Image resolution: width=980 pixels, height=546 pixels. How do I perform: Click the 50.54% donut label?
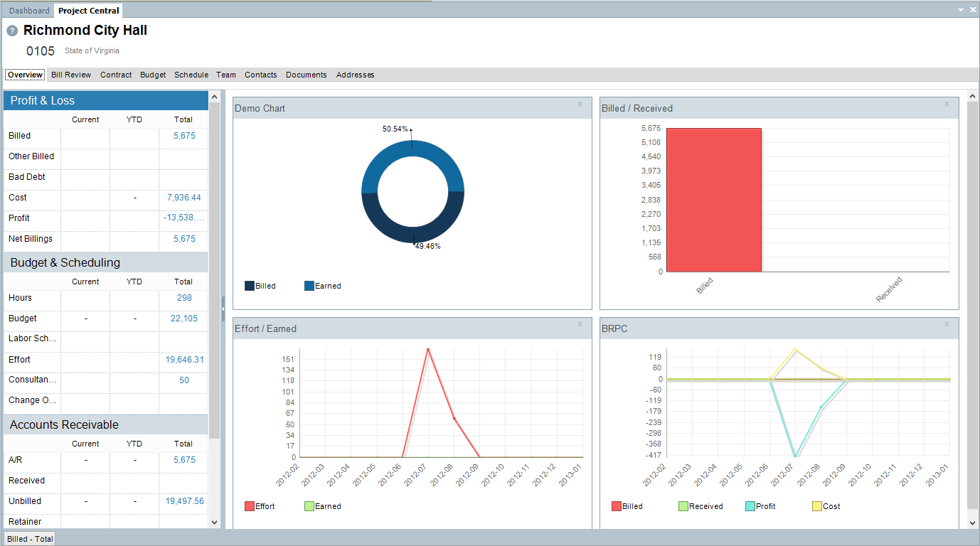click(x=395, y=129)
